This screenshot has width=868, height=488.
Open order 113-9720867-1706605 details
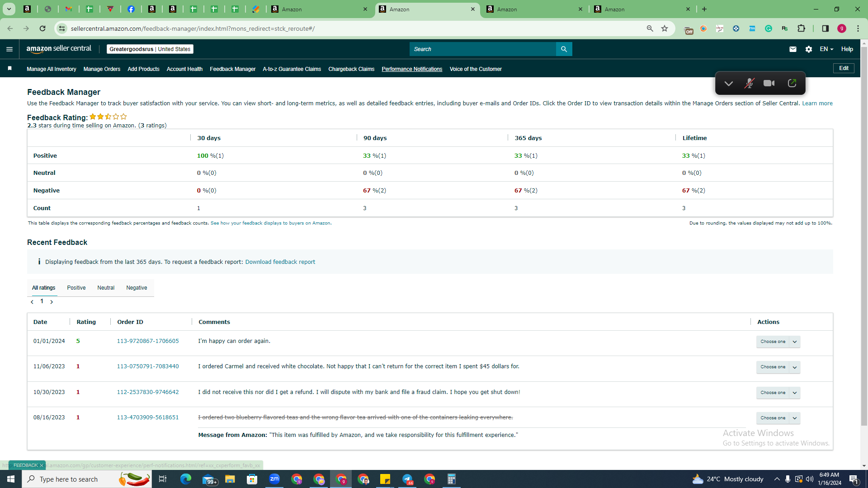tap(148, 341)
